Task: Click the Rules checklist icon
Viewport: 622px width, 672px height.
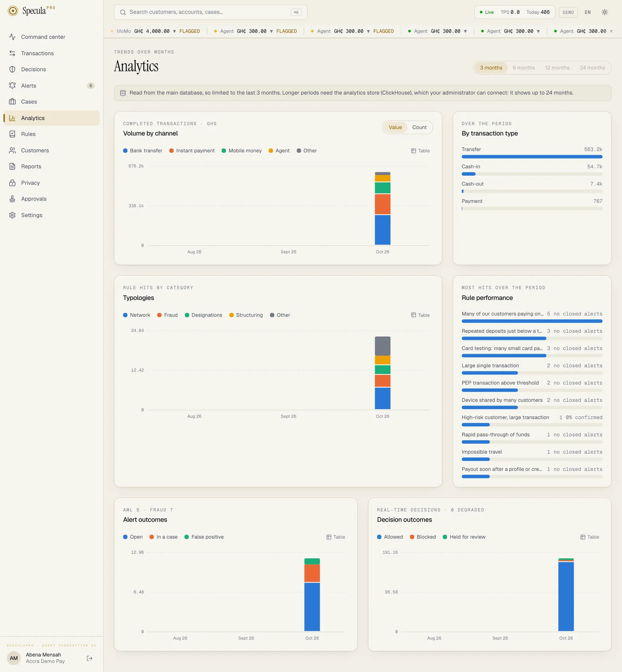Action: tap(12, 134)
